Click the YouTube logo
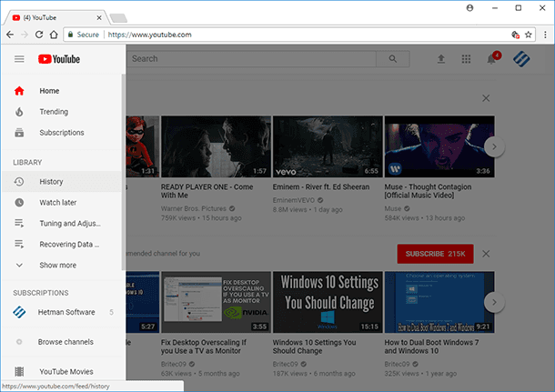Image resolution: width=555 pixels, height=392 pixels. coord(59,59)
